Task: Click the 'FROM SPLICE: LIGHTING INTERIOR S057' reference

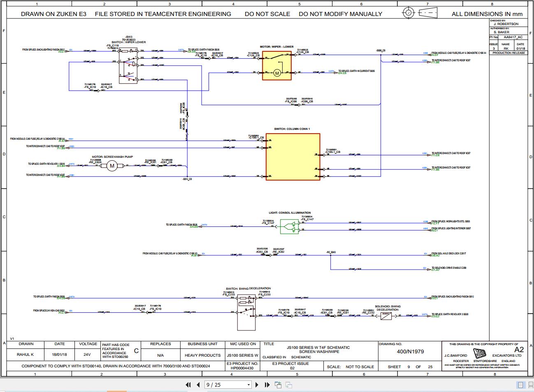Action: 451,228
